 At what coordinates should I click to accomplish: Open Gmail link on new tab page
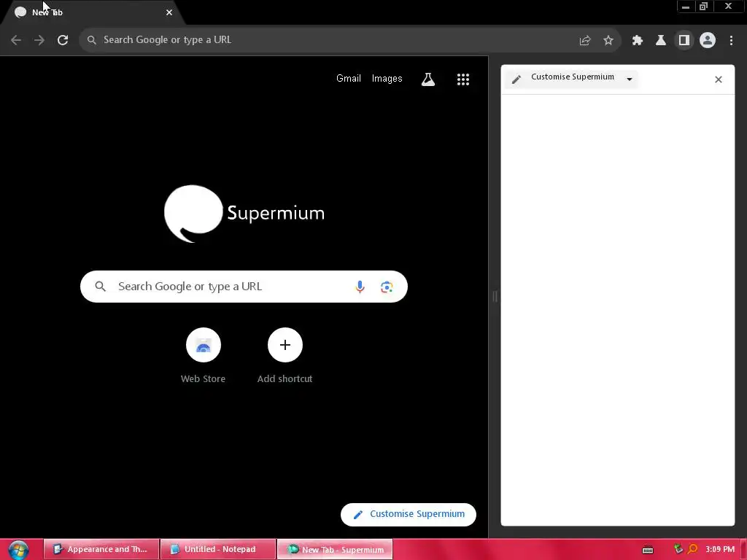coord(349,79)
